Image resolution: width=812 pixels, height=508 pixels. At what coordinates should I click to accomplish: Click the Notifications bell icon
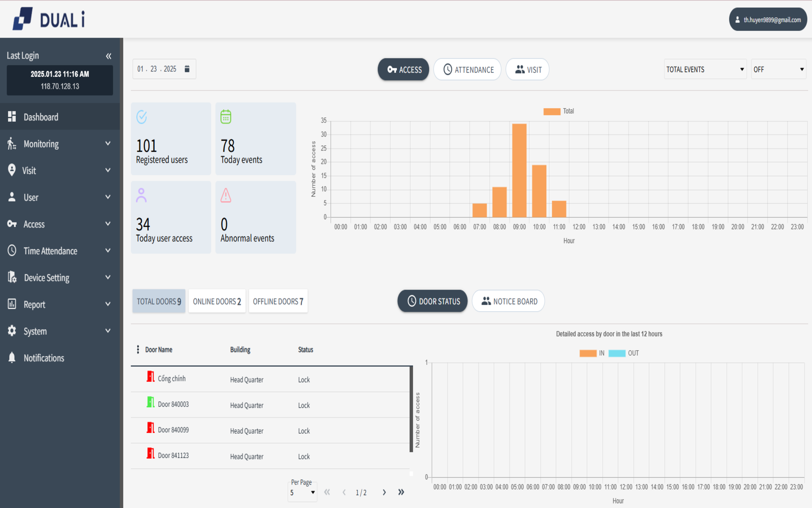pos(12,358)
